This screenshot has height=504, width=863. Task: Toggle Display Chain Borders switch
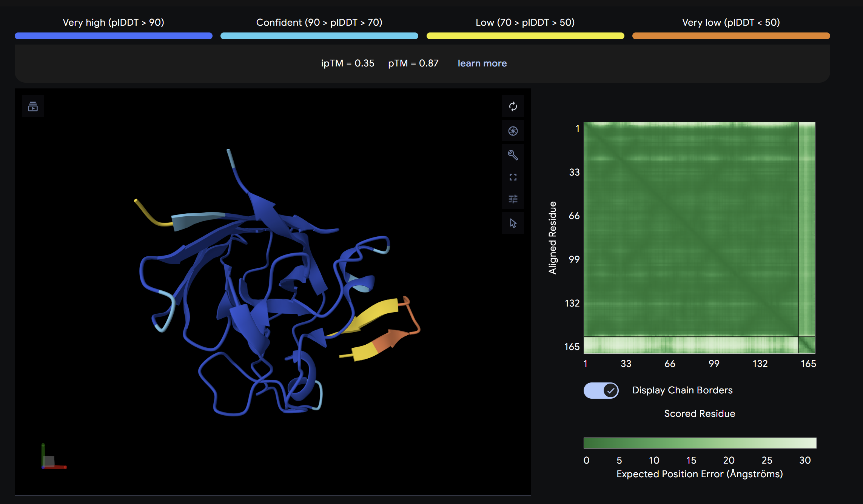pyautogui.click(x=601, y=390)
